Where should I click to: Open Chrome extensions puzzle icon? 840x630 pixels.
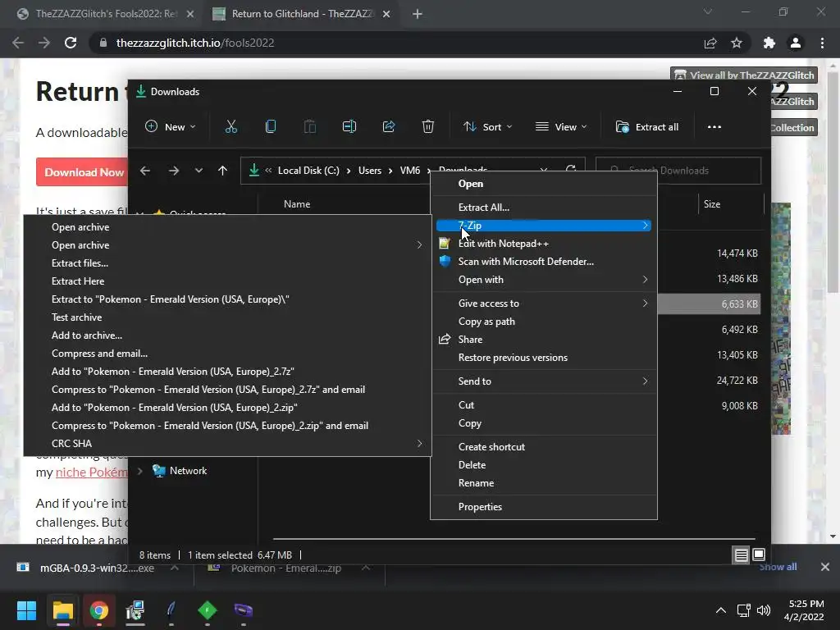click(x=769, y=43)
